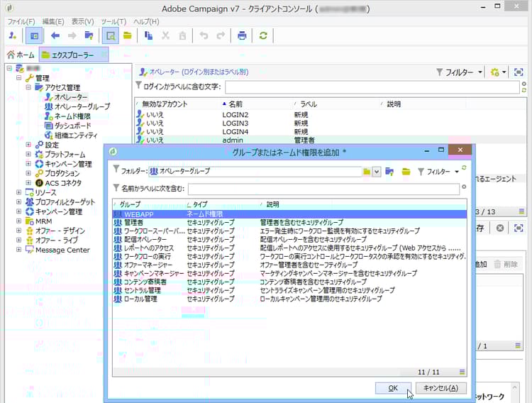
Task: Expand the Message Center tree node
Action: click(x=18, y=250)
